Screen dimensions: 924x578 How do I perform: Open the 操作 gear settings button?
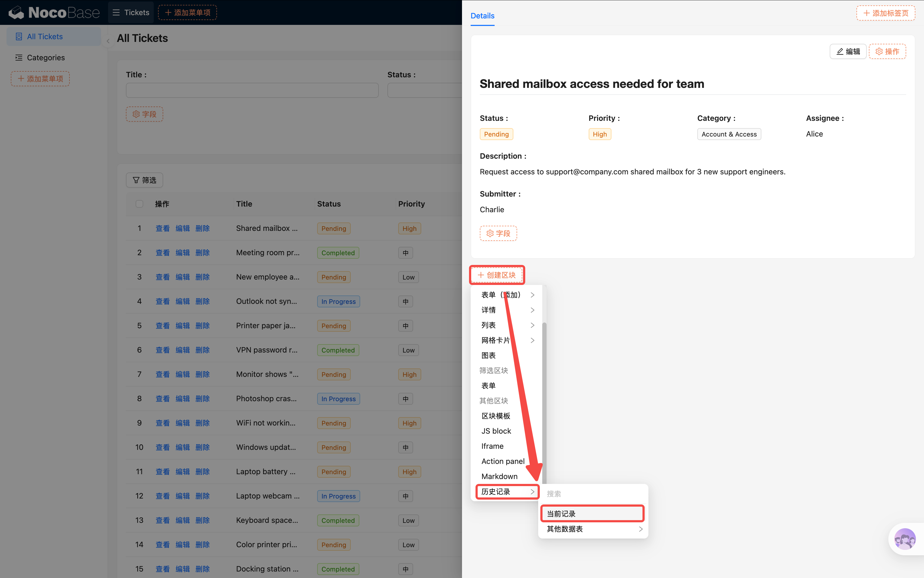click(887, 52)
